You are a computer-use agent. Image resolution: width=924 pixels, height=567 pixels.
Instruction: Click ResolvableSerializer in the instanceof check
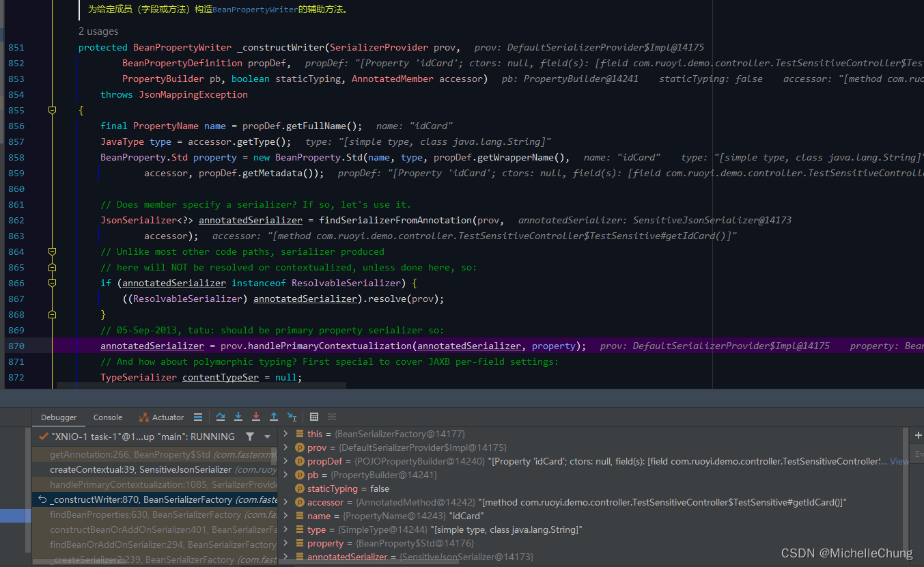(x=346, y=283)
